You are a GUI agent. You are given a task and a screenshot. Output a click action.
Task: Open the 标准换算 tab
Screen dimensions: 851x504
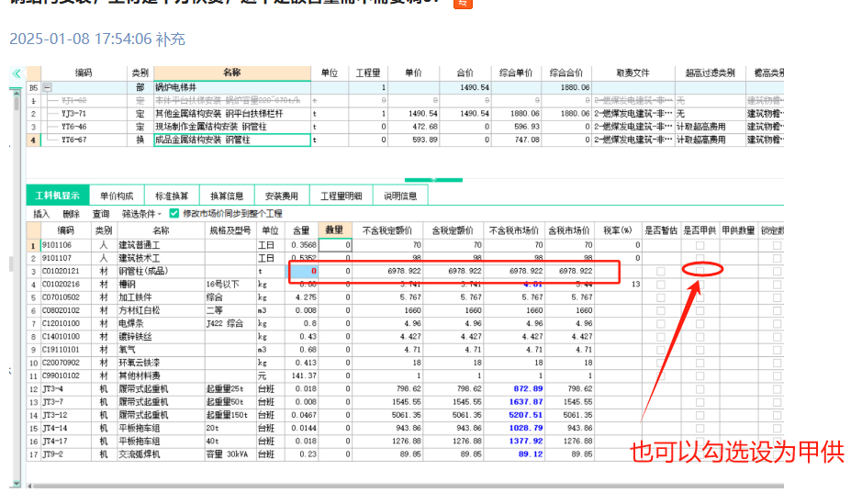click(x=172, y=196)
